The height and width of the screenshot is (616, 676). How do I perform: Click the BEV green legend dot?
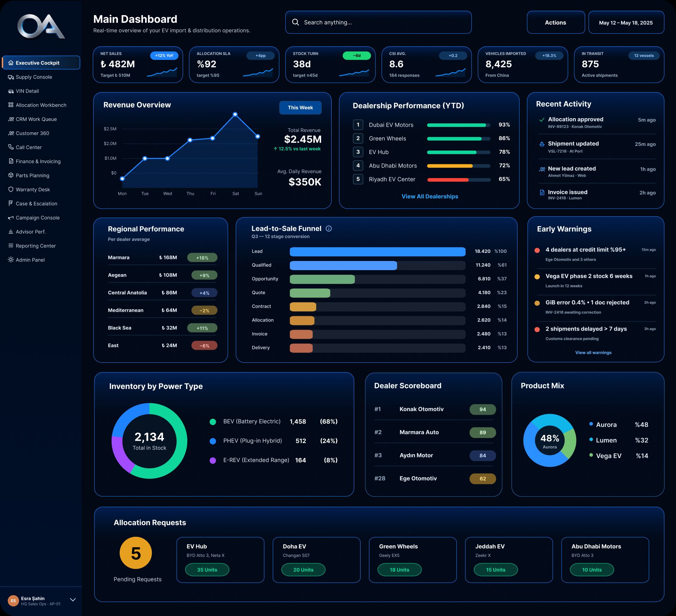pyautogui.click(x=213, y=422)
